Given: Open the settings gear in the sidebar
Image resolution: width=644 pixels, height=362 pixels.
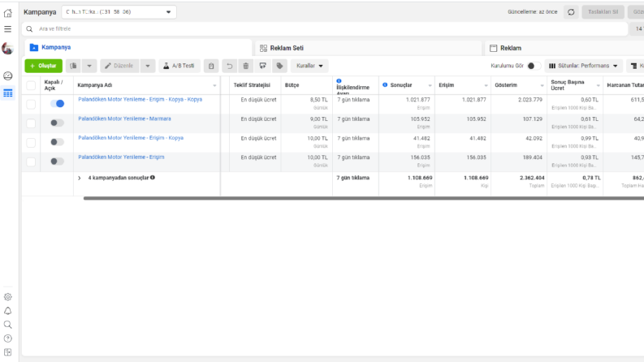Looking at the screenshot, I should point(8,297).
